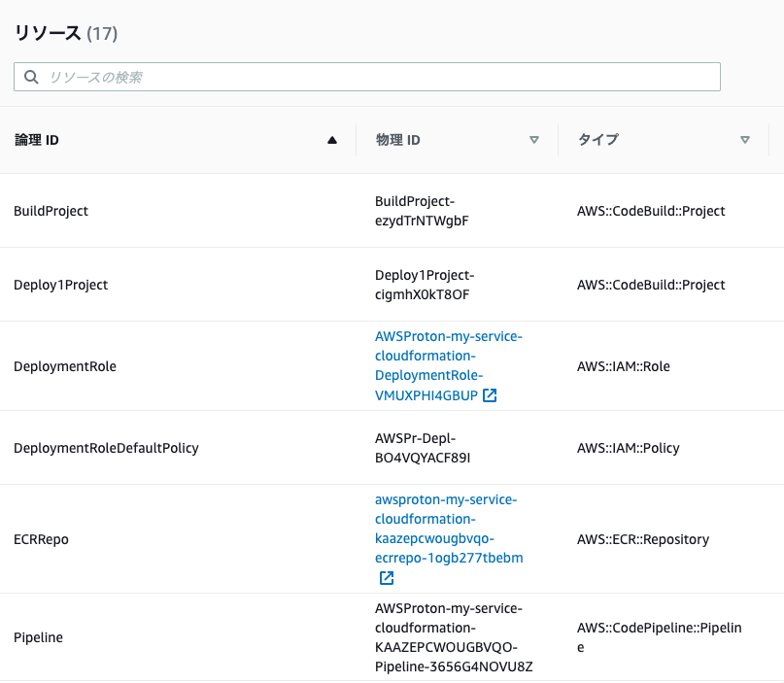Open AWSProton-my-service-cloudformation-DeploymentRole link
784x683 pixels.
[448, 365]
